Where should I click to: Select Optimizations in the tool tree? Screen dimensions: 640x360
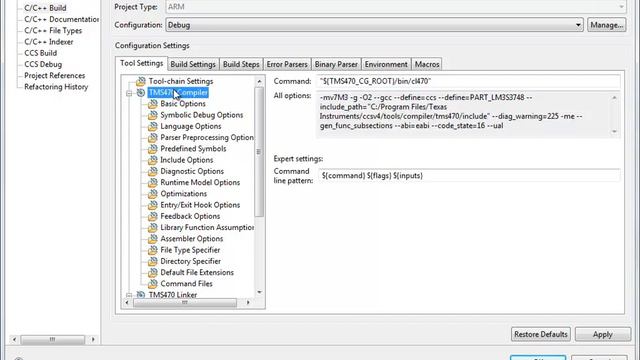point(183,193)
